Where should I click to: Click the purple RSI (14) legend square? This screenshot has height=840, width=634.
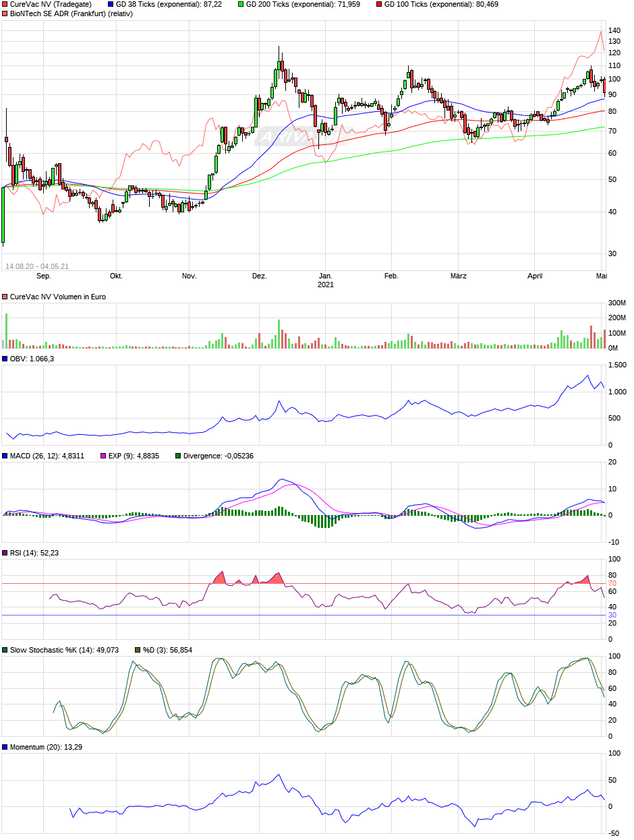click(5, 553)
